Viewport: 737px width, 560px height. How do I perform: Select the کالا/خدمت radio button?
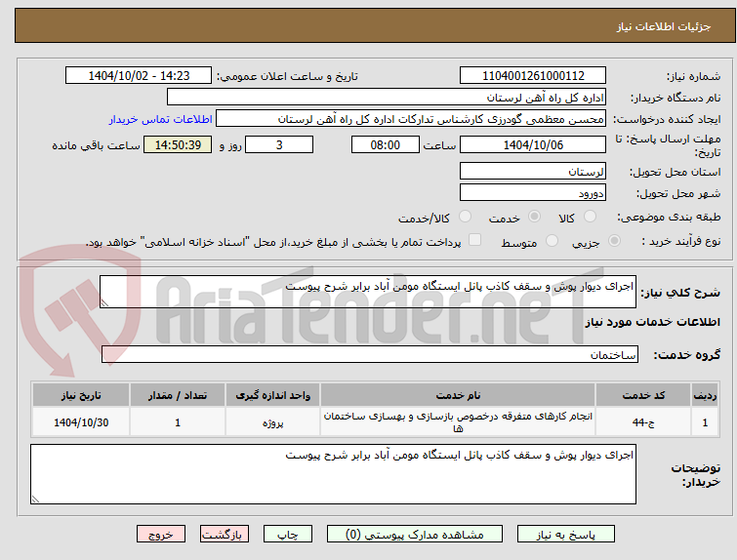tap(465, 217)
